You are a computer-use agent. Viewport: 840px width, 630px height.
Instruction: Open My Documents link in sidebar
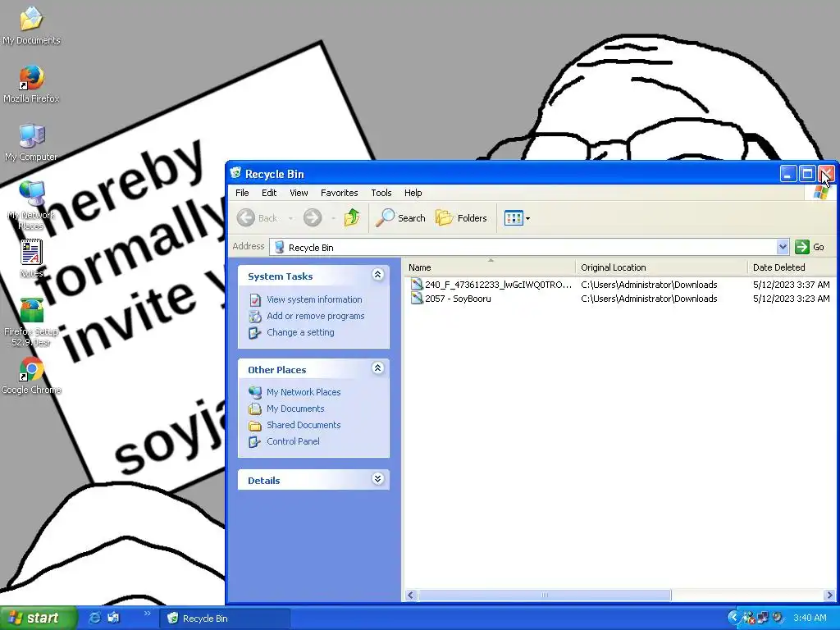tap(295, 409)
